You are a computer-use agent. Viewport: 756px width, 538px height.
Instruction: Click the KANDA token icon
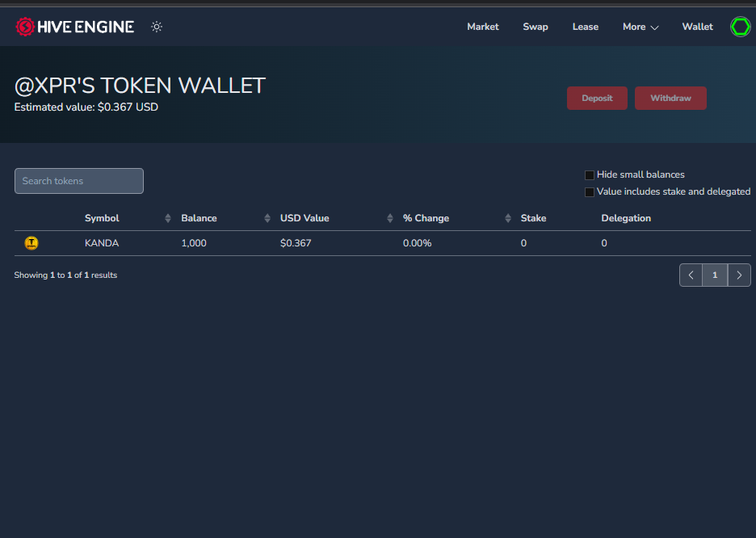(31, 243)
